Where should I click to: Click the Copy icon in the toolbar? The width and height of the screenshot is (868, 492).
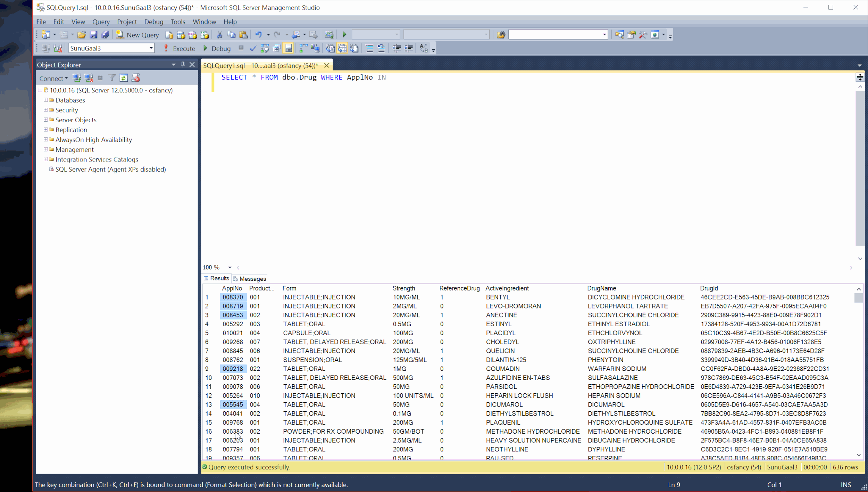(231, 35)
